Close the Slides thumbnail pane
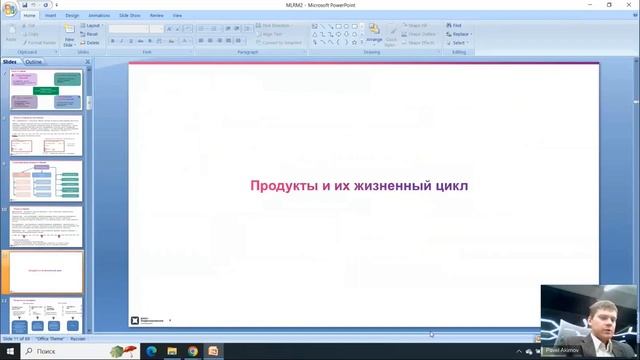The height and width of the screenshot is (360, 640). (x=87, y=62)
